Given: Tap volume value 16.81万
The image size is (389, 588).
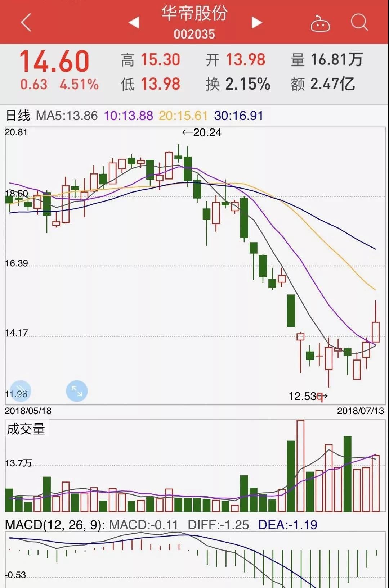Looking at the screenshot, I should [x=337, y=60].
